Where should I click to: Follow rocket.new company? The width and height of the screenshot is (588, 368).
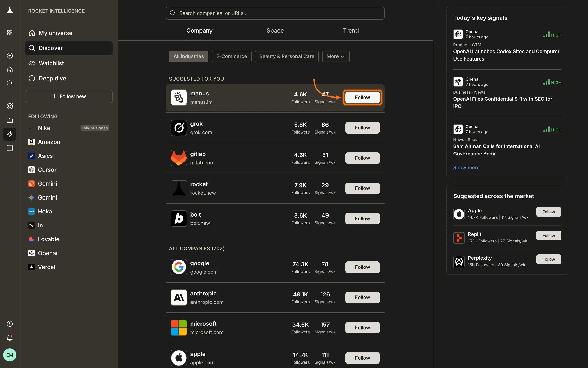[362, 188]
